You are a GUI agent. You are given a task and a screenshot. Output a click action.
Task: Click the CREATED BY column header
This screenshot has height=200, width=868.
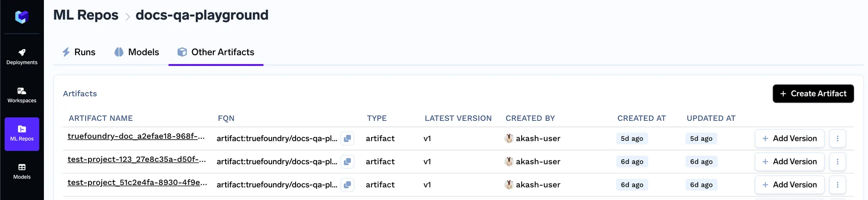click(530, 118)
